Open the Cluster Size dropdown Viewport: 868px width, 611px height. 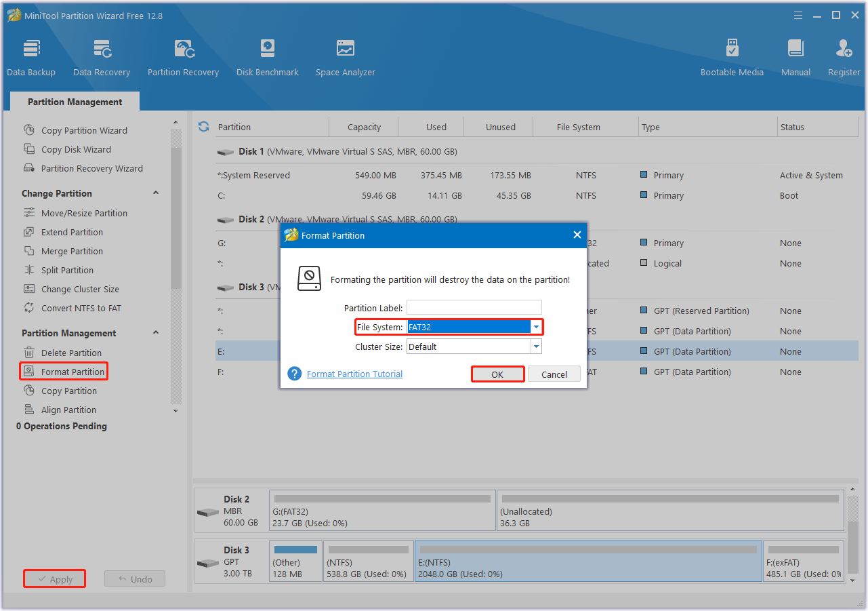tap(536, 347)
